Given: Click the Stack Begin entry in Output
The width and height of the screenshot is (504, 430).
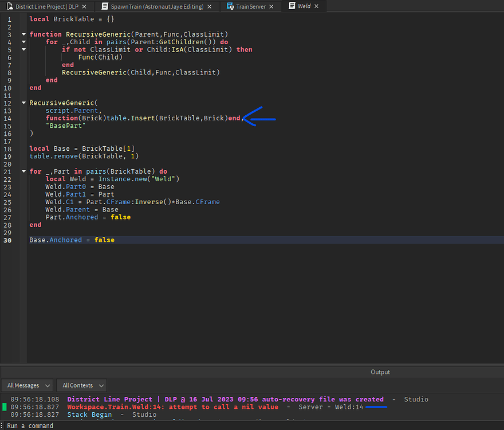Looking at the screenshot, I should click(x=89, y=414).
